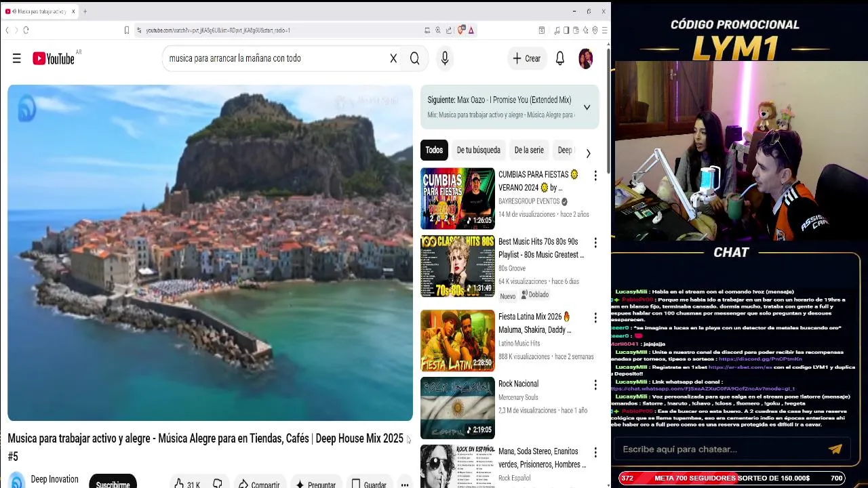The height and width of the screenshot is (488, 868).
Task: Open options for Fiesta Latina Mix video
Action: coord(595,318)
